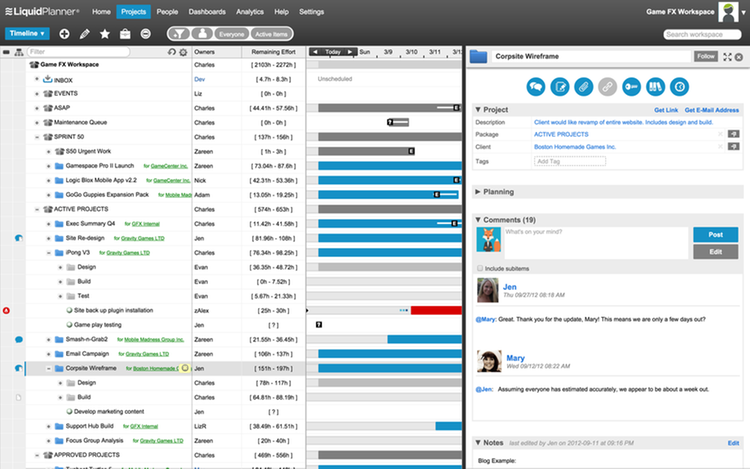
Task: Click status circle of Site back up plugin installation
Action: (x=69, y=310)
